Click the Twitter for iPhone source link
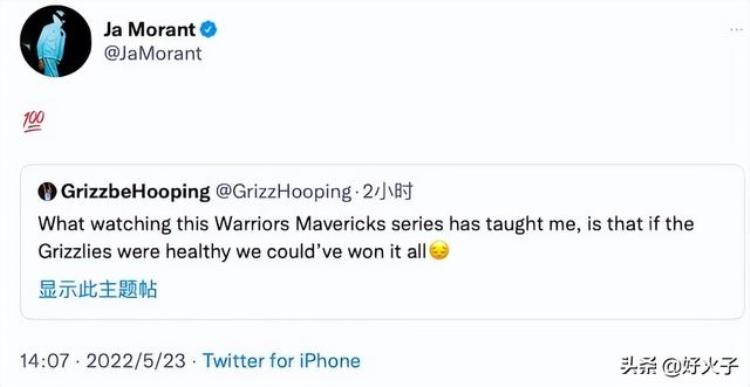Viewport: 750px width, 387px height. [x=281, y=360]
